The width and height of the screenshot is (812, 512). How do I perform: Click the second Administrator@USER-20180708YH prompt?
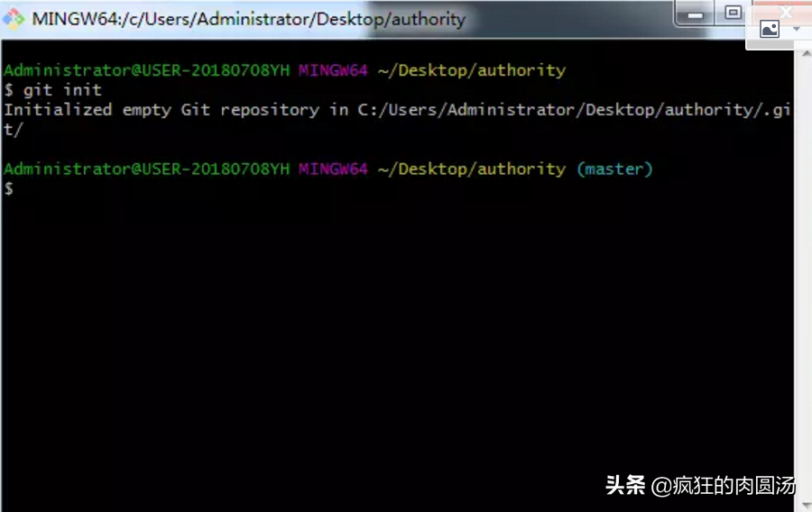click(x=146, y=169)
